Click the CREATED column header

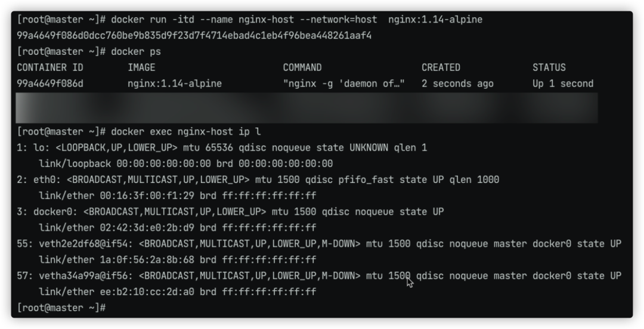441,68
